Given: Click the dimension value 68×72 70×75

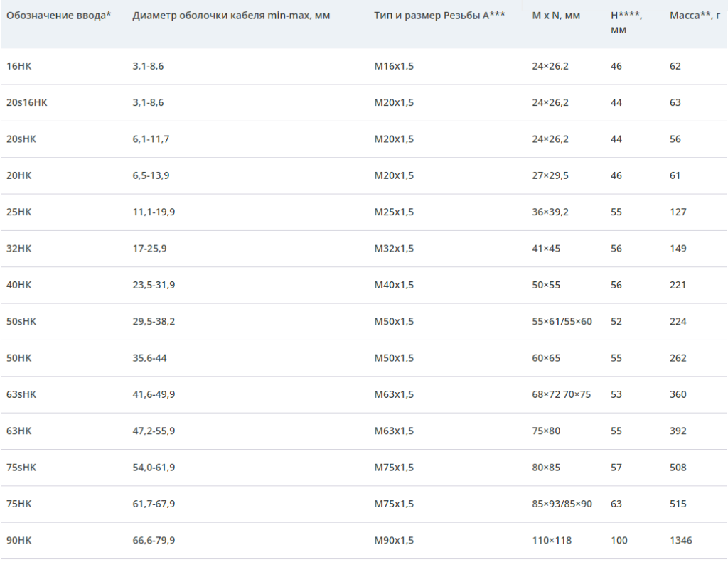Looking at the screenshot, I should click(561, 394).
